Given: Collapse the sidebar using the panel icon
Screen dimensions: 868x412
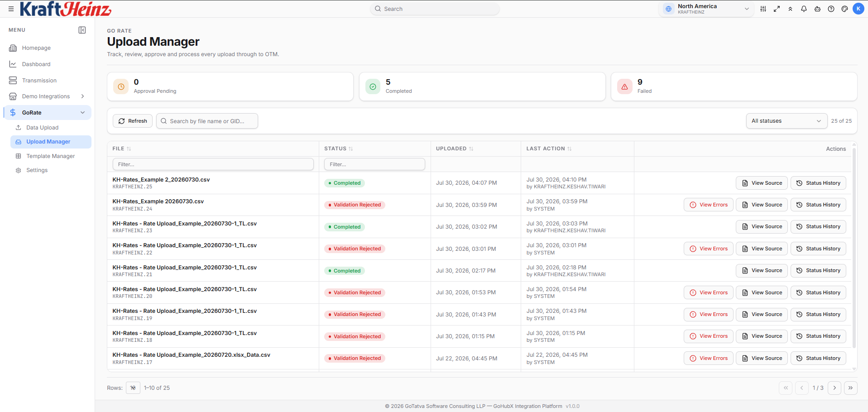Looking at the screenshot, I should coord(82,30).
